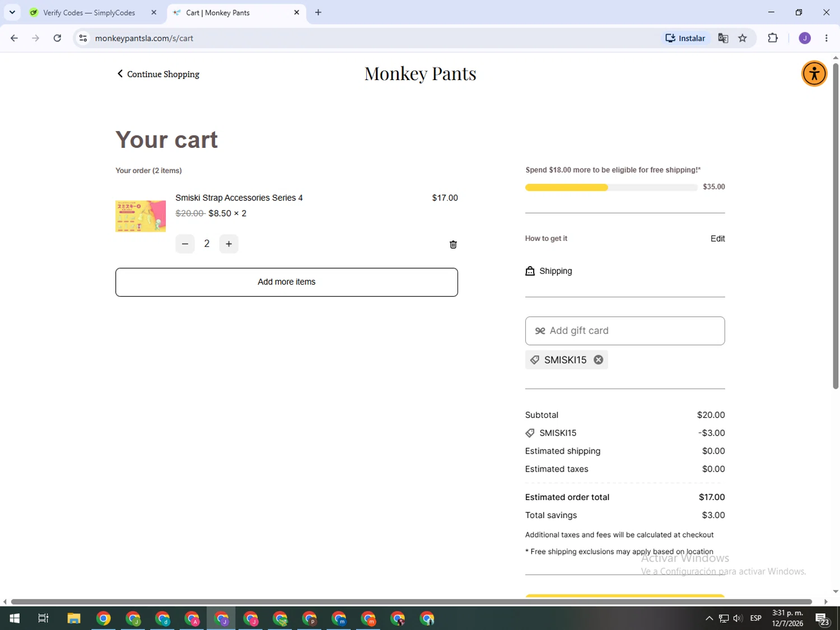Open the volume control tray icon
This screenshot has width=840, height=630.
click(738, 618)
